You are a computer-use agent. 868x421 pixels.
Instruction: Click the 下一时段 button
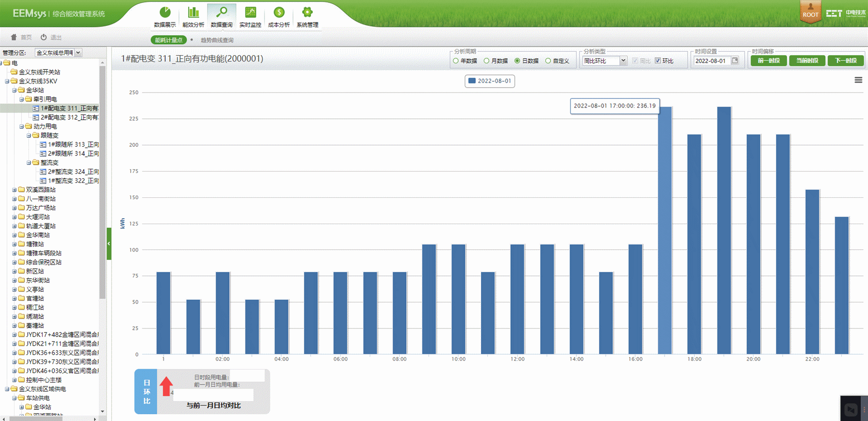click(x=845, y=61)
